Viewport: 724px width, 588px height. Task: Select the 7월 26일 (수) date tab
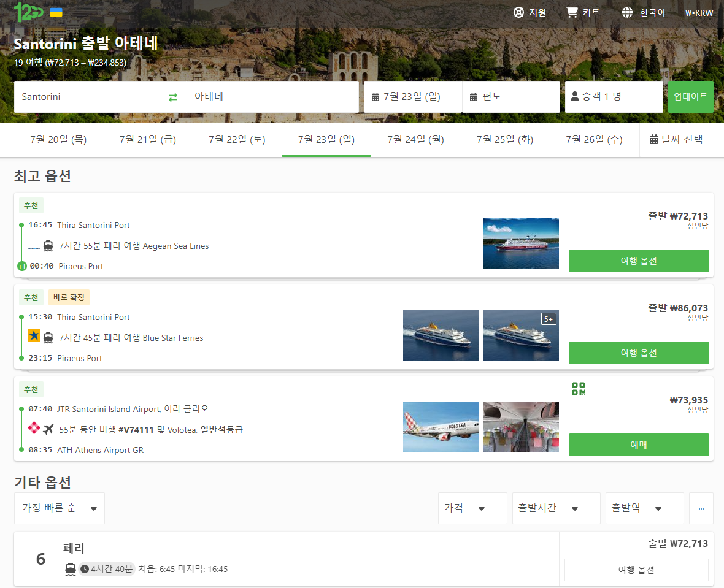click(x=595, y=139)
